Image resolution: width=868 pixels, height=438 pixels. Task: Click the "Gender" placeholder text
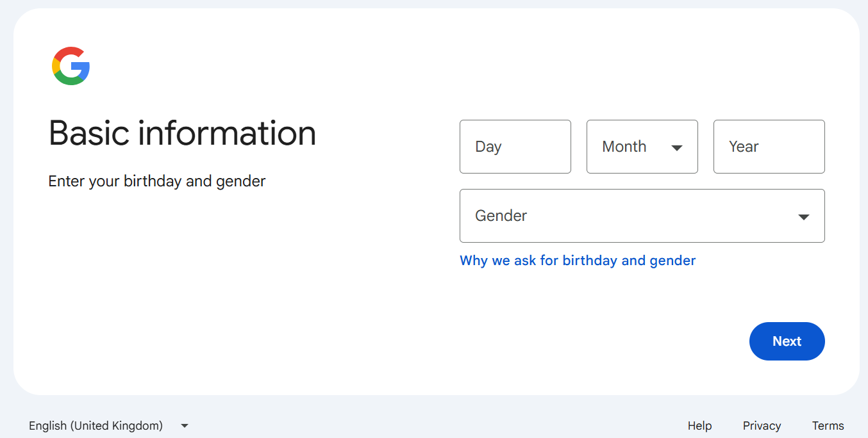click(x=501, y=216)
